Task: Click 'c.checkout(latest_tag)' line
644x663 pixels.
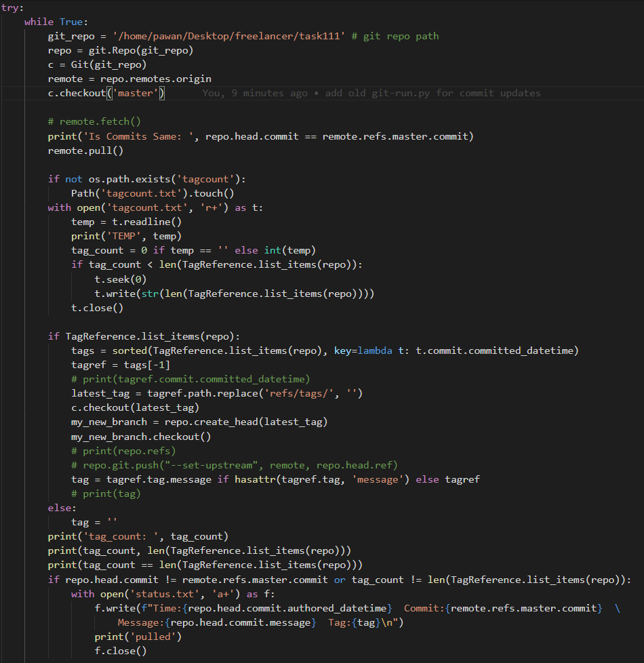Action: tap(136, 408)
